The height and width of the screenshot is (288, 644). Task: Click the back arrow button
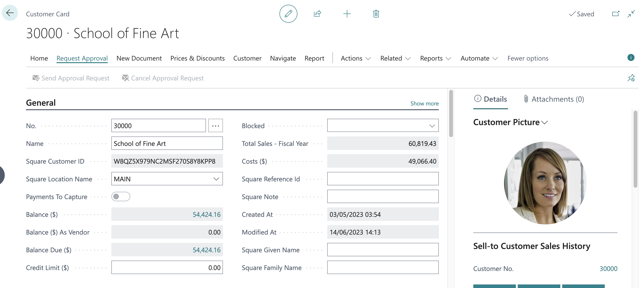click(x=10, y=13)
